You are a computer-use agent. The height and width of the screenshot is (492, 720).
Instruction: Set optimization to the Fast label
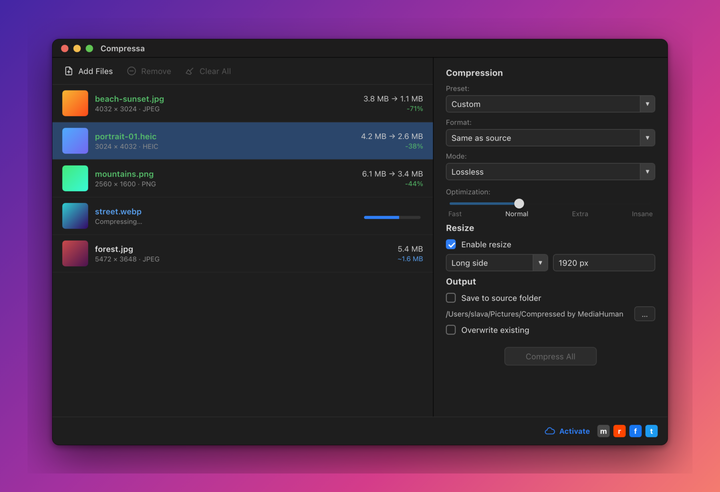455,214
